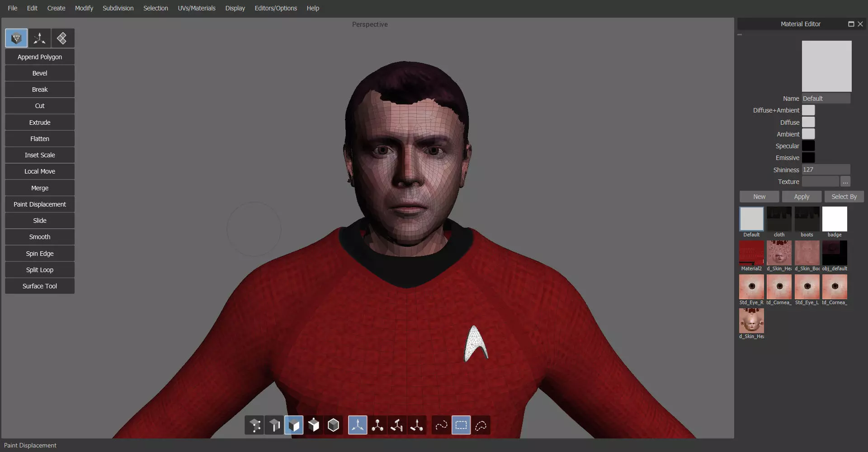This screenshot has height=452, width=868.
Task: Create a New material
Action: 759,197
